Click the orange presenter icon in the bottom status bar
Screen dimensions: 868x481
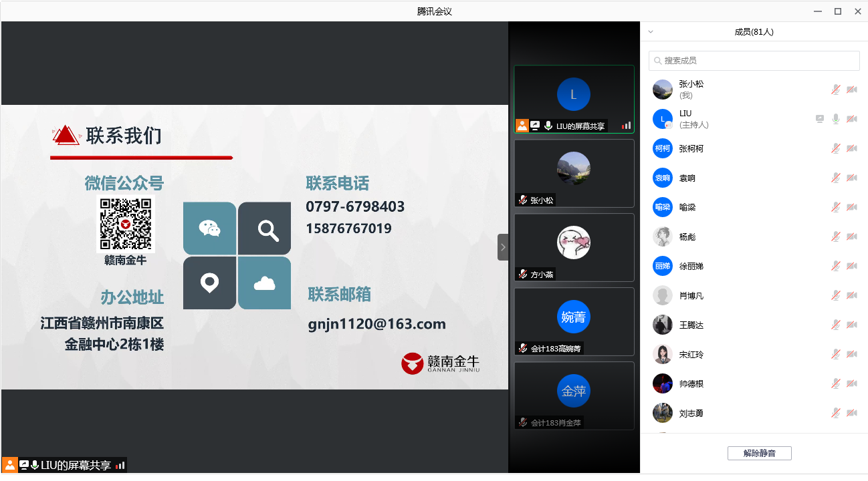point(10,465)
